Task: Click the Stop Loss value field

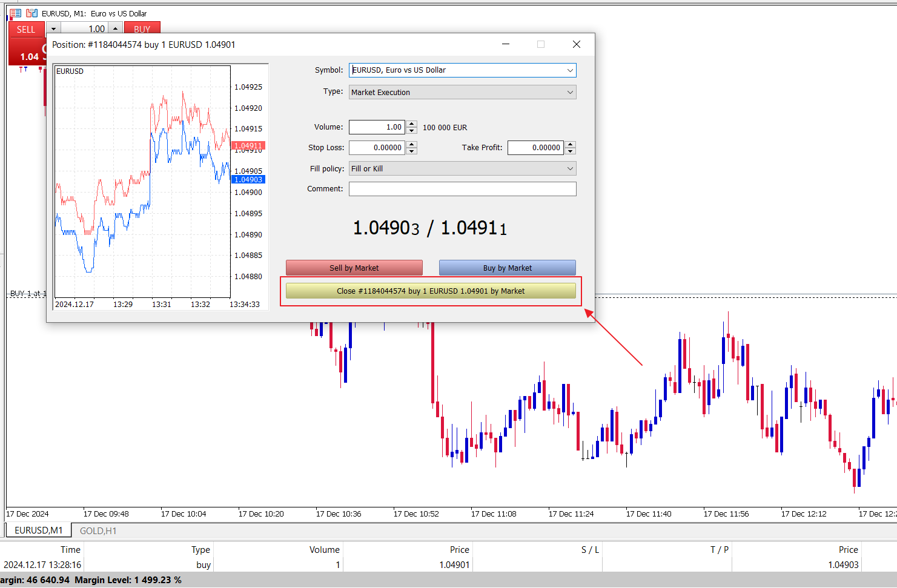Action: (x=377, y=148)
